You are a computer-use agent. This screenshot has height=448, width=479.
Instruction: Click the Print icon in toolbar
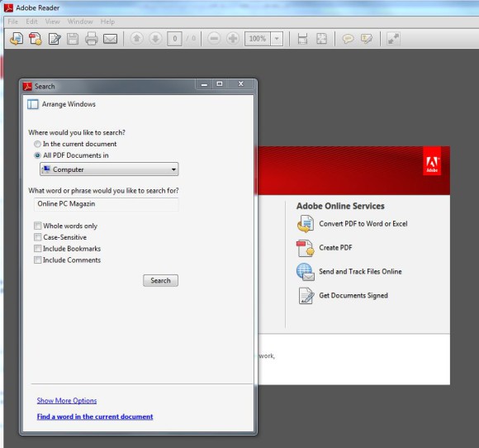92,39
